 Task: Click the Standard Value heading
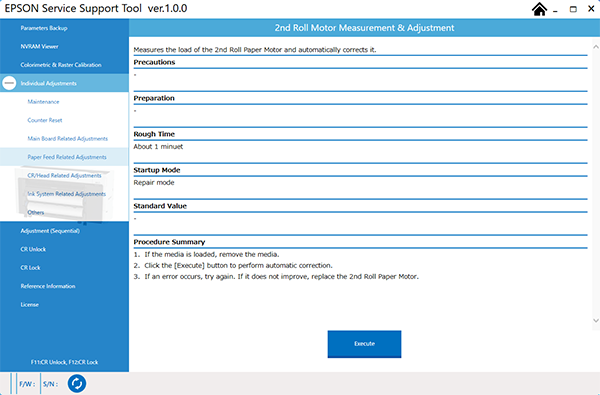click(x=160, y=206)
